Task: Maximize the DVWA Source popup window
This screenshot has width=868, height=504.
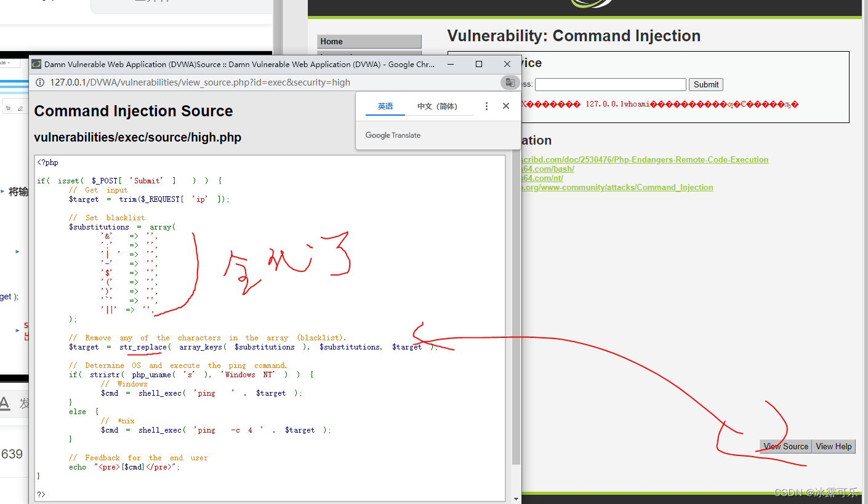Action: (x=479, y=64)
